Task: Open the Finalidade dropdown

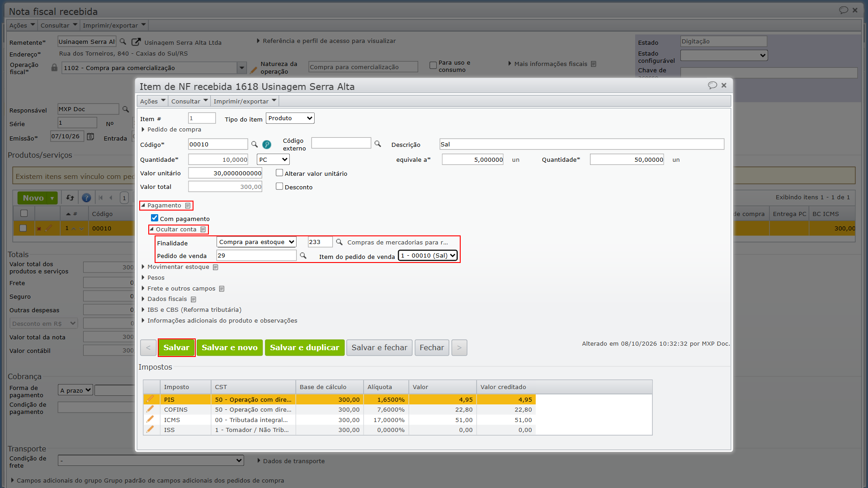Action: click(256, 242)
